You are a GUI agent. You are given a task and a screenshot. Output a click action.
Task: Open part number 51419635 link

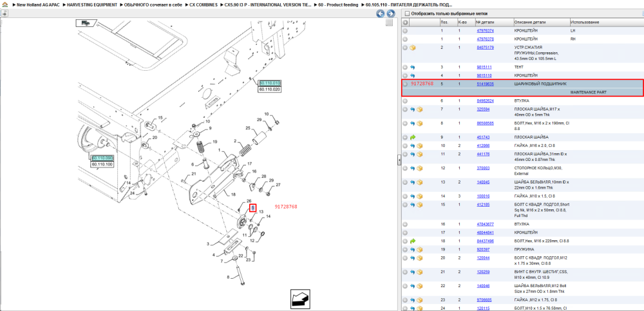pyautogui.click(x=485, y=84)
